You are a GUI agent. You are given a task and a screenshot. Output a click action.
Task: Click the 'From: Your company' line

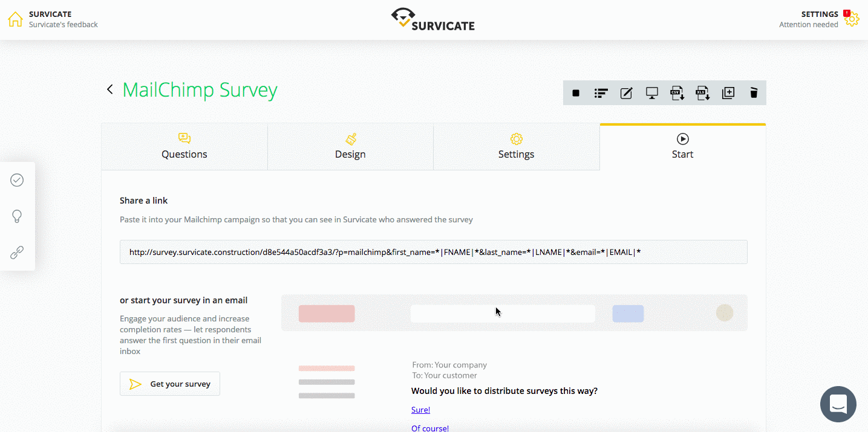pyautogui.click(x=449, y=365)
